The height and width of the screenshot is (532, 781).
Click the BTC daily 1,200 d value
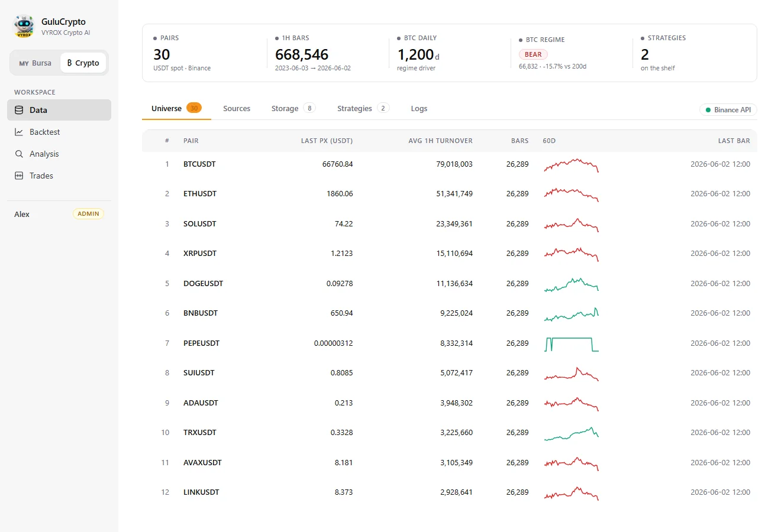click(418, 55)
